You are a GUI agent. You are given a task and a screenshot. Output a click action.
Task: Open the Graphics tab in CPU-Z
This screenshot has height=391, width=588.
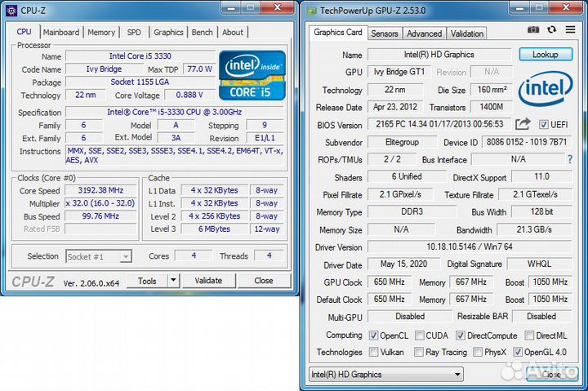[x=168, y=32]
